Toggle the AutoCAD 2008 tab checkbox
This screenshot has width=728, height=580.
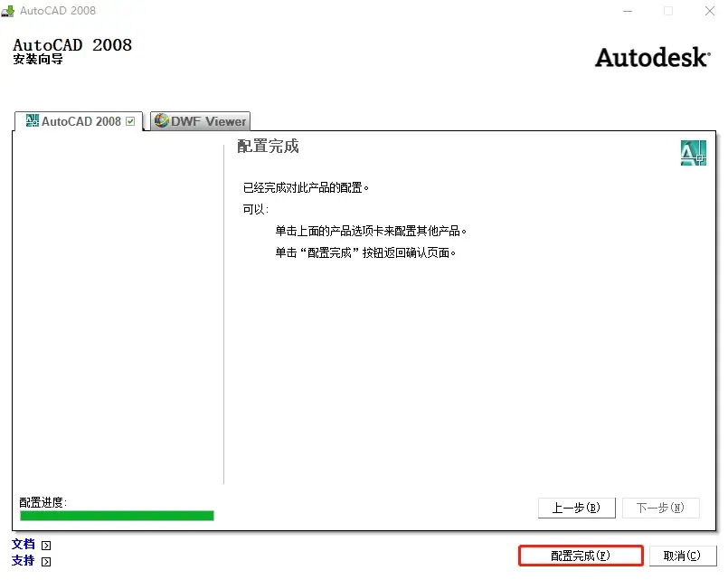click(x=130, y=121)
